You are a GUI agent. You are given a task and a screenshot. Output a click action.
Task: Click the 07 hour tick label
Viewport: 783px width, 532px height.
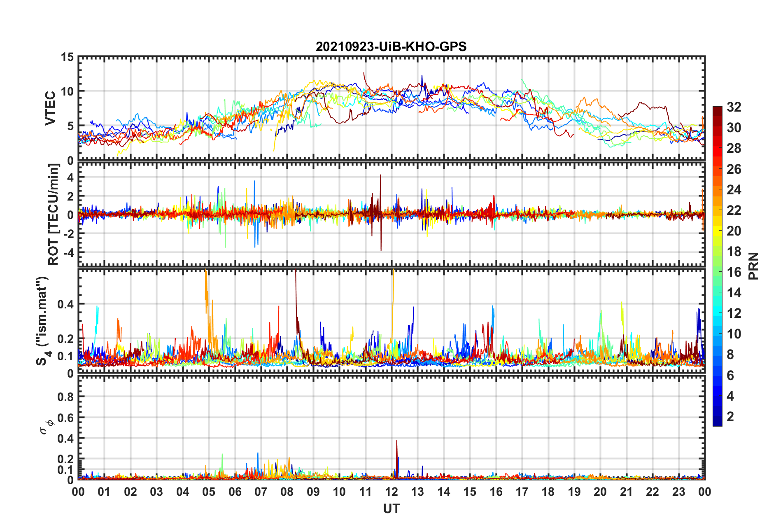point(261,492)
